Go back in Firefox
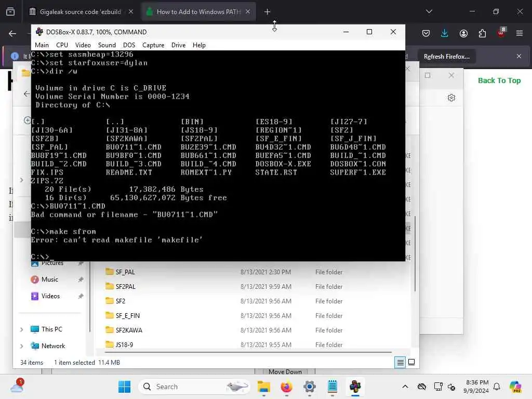This screenshot has width=532, height=399. (x=12, y=33)
